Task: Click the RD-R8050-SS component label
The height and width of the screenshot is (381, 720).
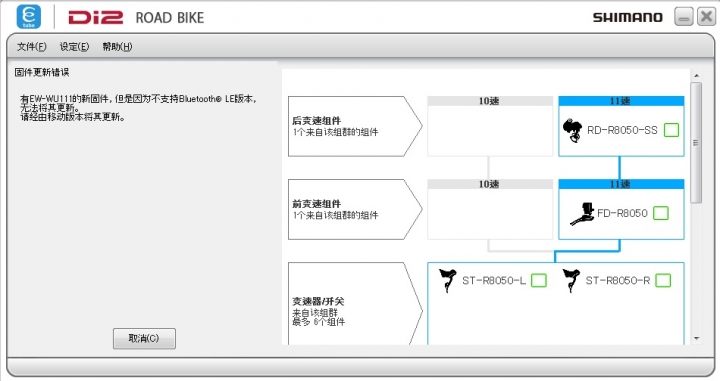Action: [x=622, y=130]
